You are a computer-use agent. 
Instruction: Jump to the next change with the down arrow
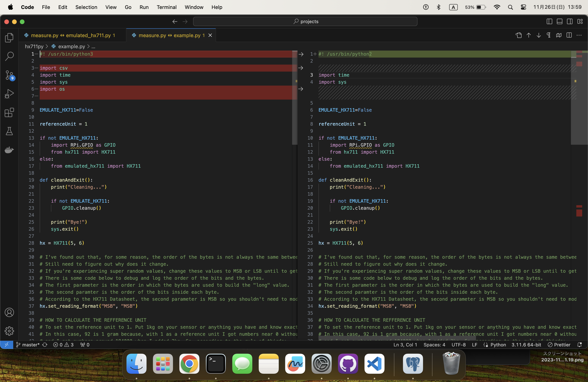pyautogui.click(x=539, y=35)
